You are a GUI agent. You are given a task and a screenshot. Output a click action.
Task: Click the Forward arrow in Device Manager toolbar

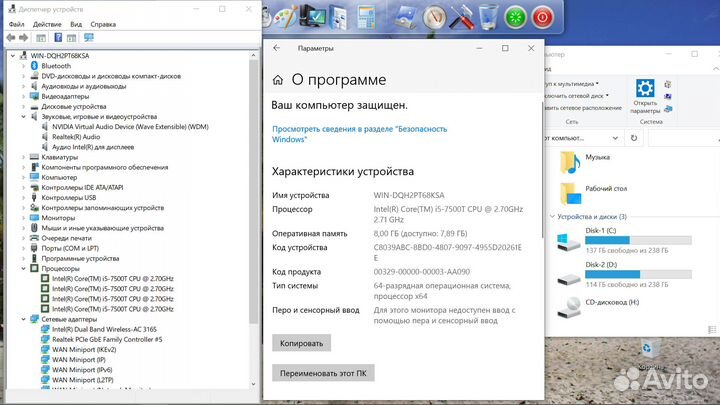click(23, 38)
